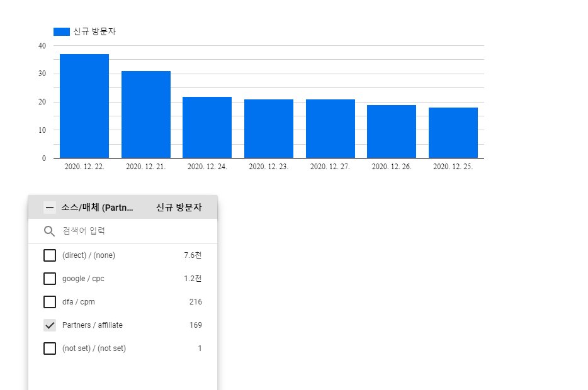Click the search magnifier icon

(49, 231)
